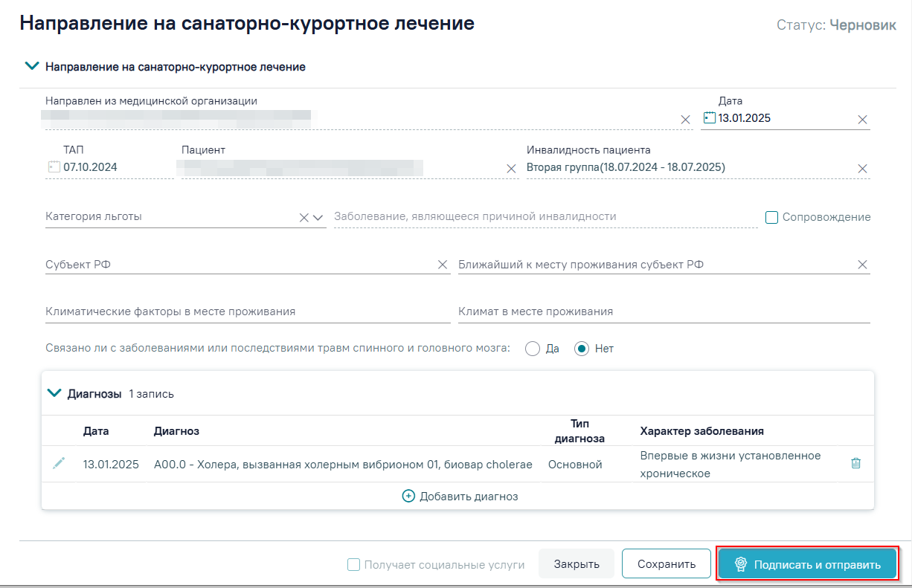This screenshot has height=588, width=912.
Task: Tick the Сопровождение checkbox
Action: [771, 217]
